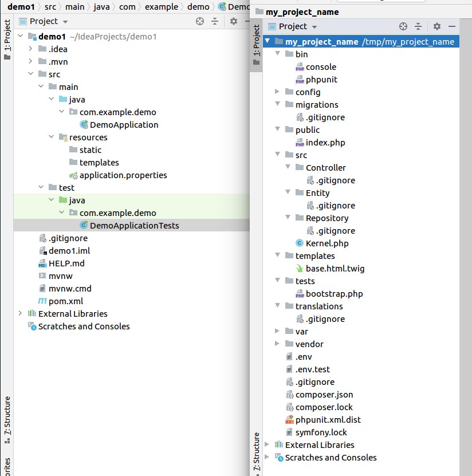This screenshot has height=476, width=472.
Task: Open Project view dropdown in demo1 window
Action: [65, 22]
